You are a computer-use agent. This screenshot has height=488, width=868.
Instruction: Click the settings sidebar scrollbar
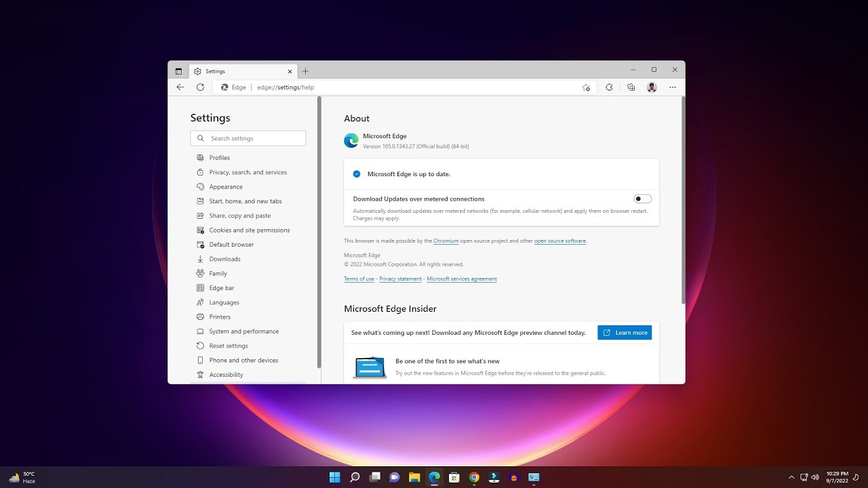(x=319, y=232)
